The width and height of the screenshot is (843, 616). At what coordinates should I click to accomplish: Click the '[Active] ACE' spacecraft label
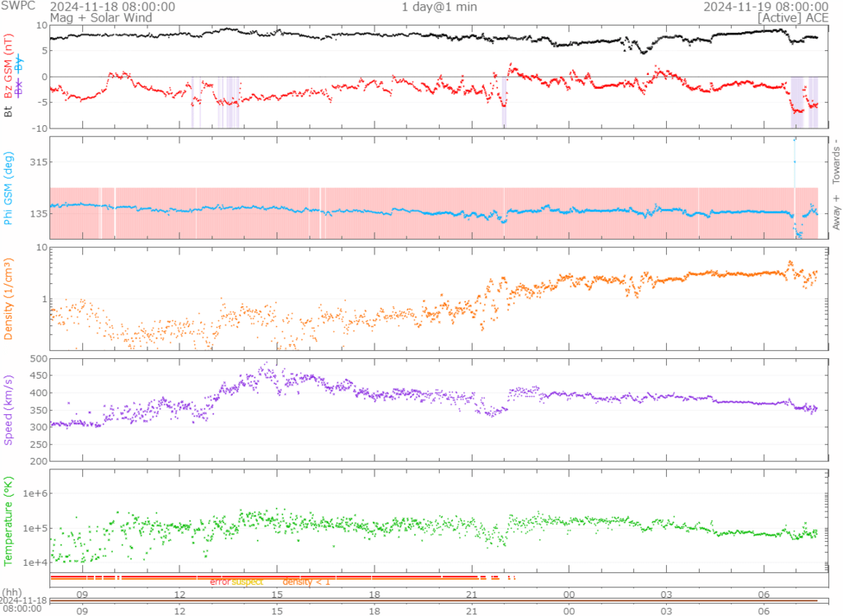click(x=793, y=18)
